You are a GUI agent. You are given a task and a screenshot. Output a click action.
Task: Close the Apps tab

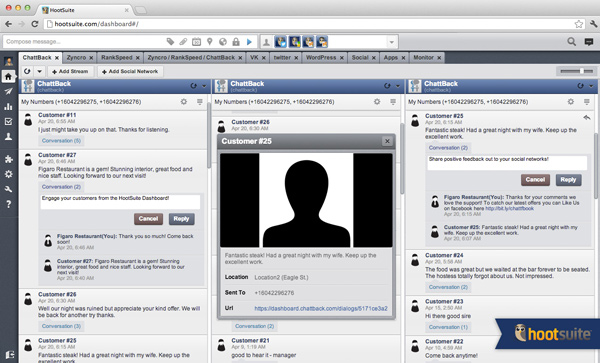pos(403,58)
